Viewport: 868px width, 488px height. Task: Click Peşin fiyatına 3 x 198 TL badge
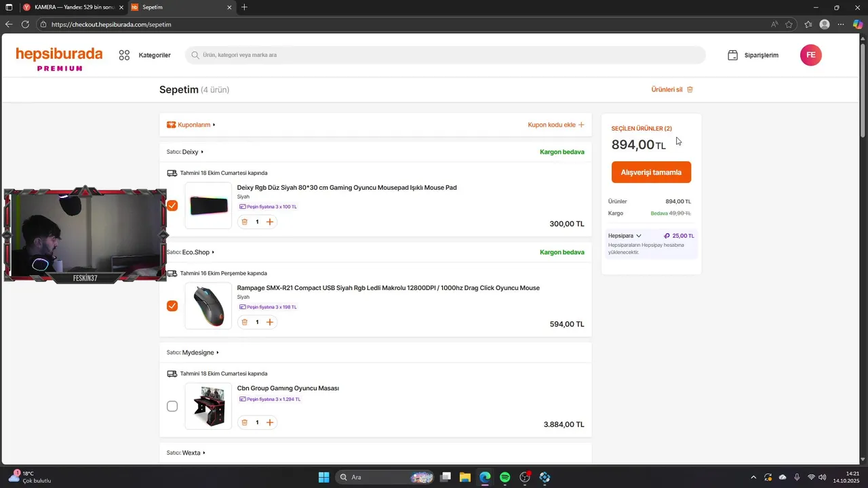point(268,307)
